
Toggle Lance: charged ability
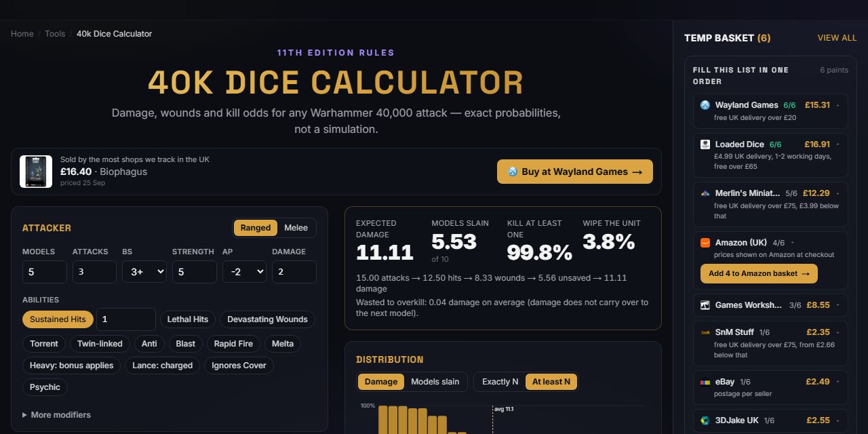click(x=163, y=366)
